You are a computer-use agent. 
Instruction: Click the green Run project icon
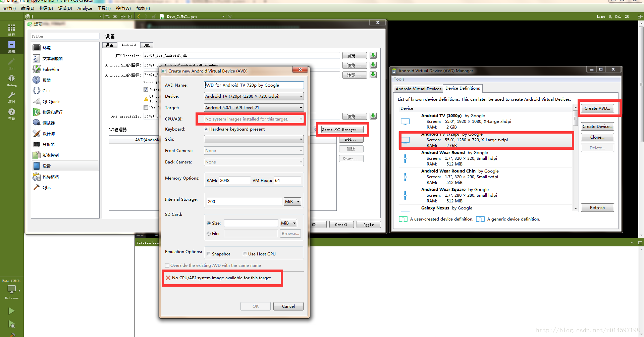(11, 311)
